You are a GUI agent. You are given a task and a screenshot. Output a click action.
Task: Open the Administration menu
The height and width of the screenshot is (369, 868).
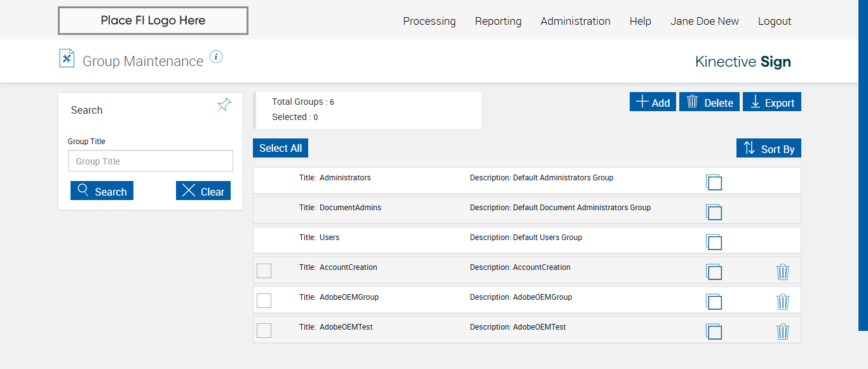click(575, 21)
